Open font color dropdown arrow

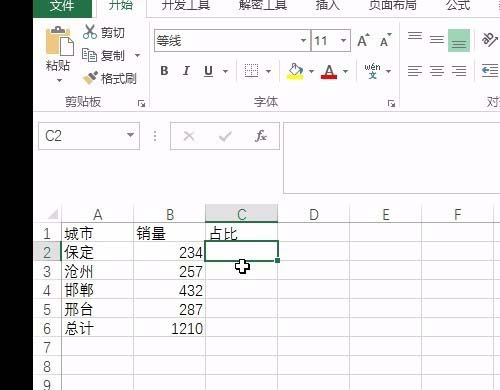coord(345,71)
